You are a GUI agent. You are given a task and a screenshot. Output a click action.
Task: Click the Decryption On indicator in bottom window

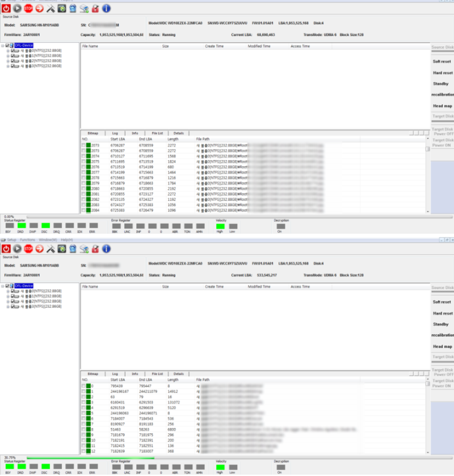point(281,467)
